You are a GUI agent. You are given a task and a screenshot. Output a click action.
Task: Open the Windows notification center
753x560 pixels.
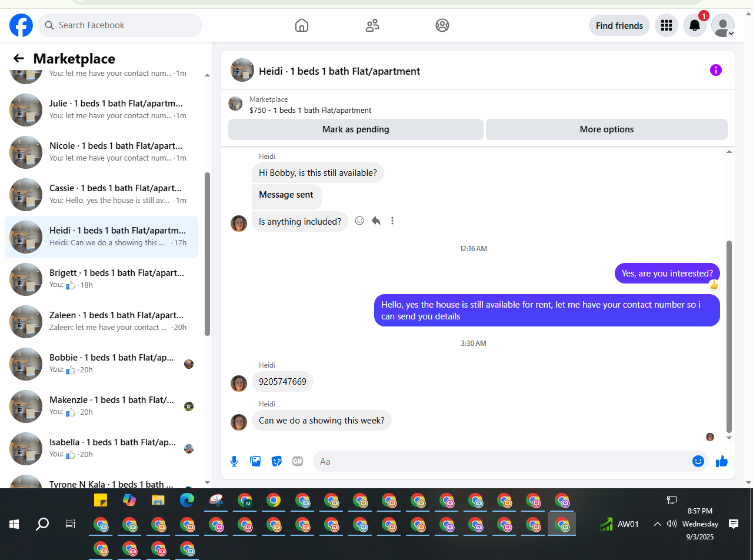point(734,524)
